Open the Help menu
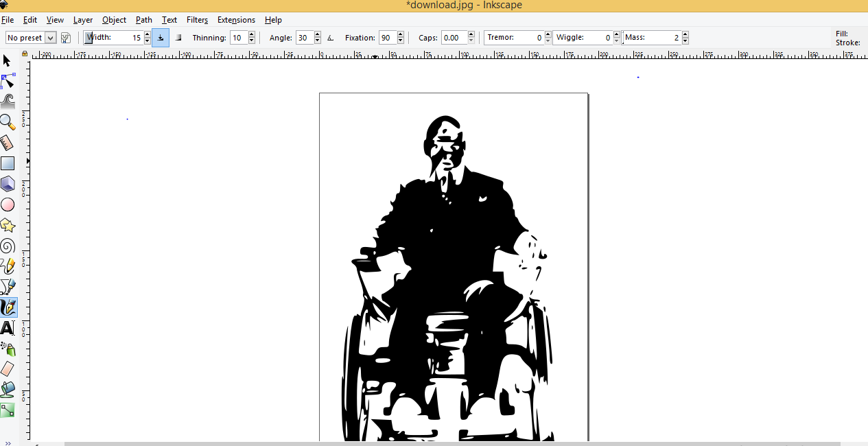Viewport: 868px width, 446px height. 273,20
